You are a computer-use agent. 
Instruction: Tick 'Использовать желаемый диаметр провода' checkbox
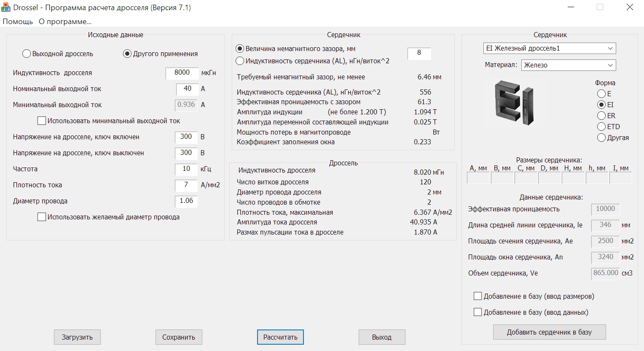click(x=42, y=217)
